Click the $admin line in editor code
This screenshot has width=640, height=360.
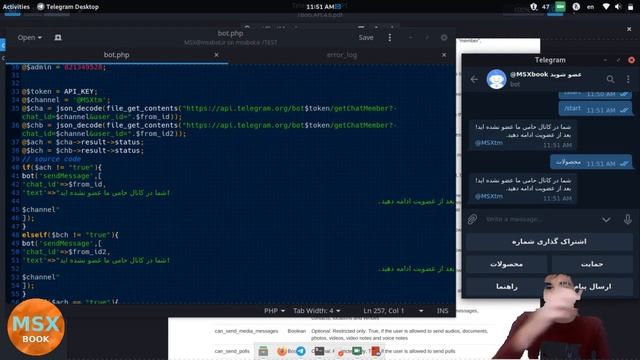pos(64,67)
